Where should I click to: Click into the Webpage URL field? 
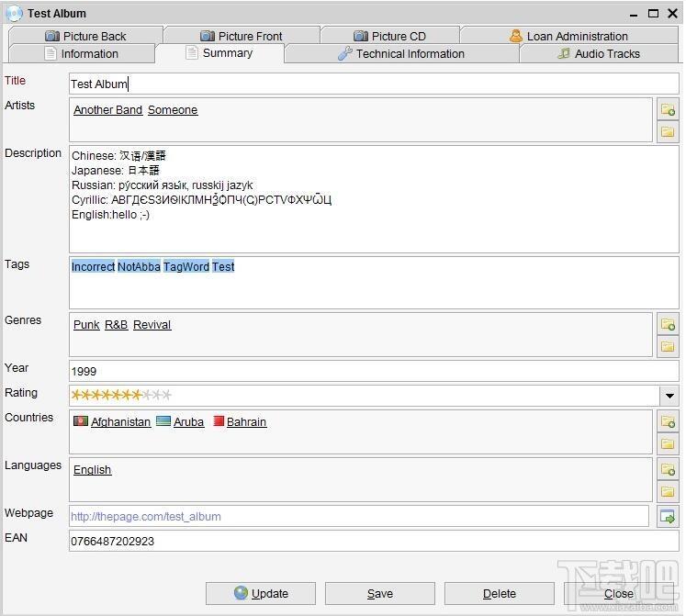pos(359,517)
